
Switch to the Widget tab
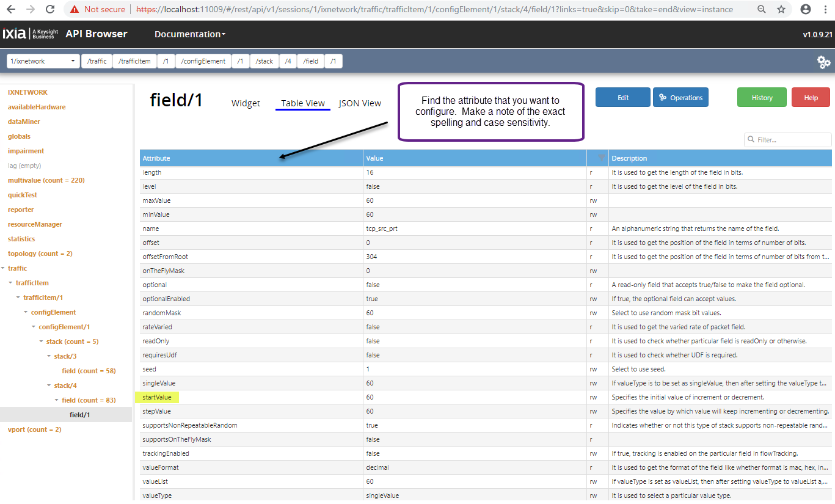[x=246, y=103]
